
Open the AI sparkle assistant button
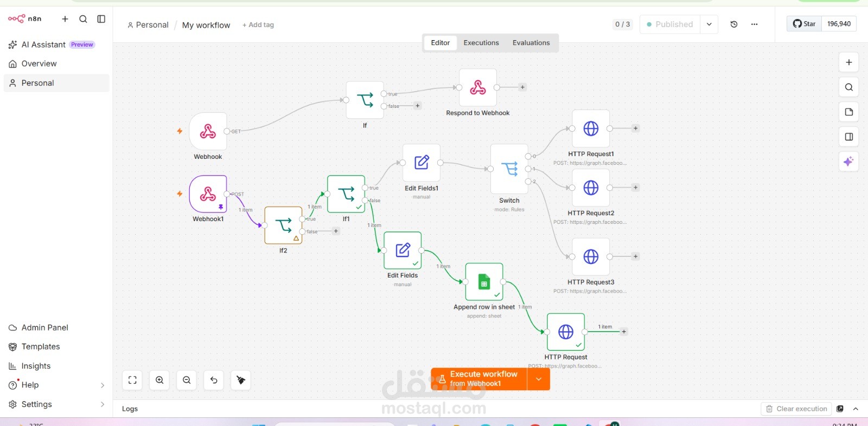[849, 162]
